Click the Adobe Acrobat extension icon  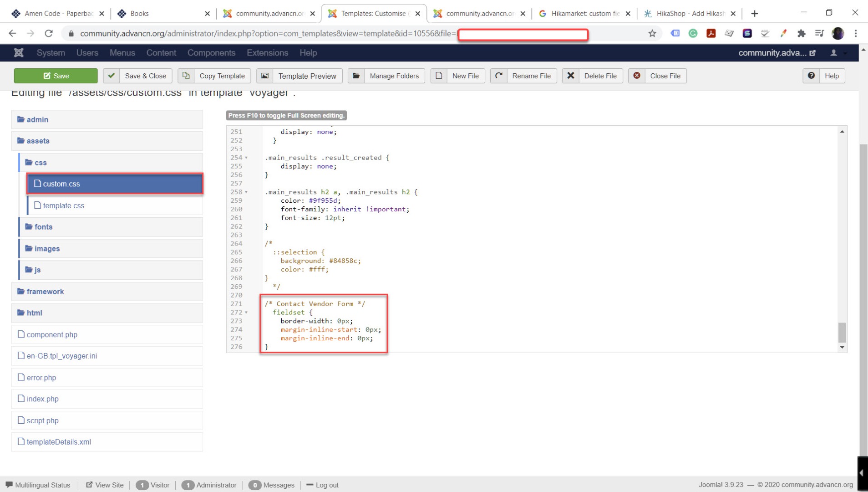(x=711, y=33)
